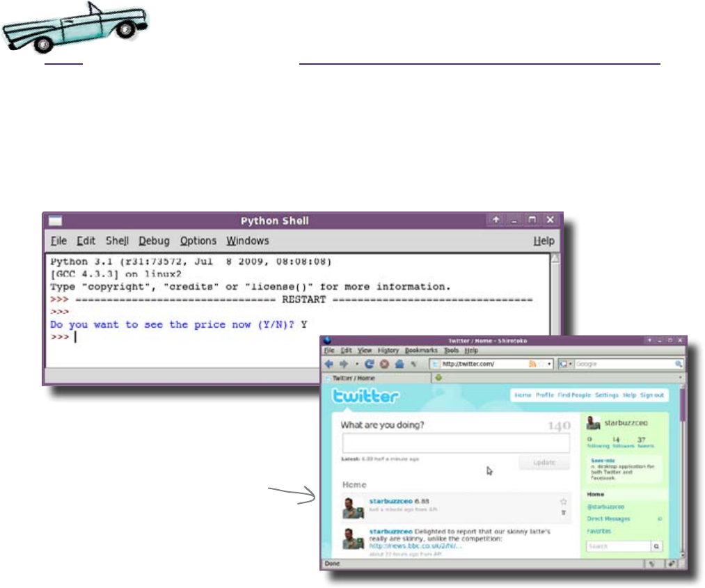Image resolution: width=705 pixels, height=588 pixels.
Task: Open browser Bookmarks menu
Action: 421,350
